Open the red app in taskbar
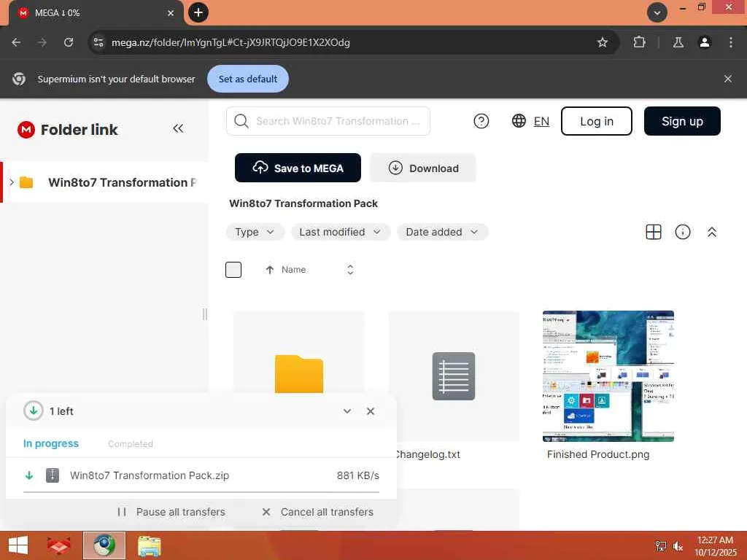This screenshot has width=747, height=560. [x=59, y=545]
